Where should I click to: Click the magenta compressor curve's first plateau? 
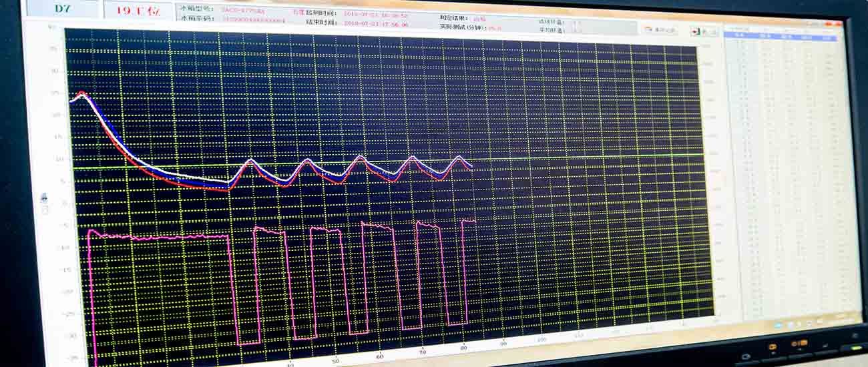pos(159,236)
